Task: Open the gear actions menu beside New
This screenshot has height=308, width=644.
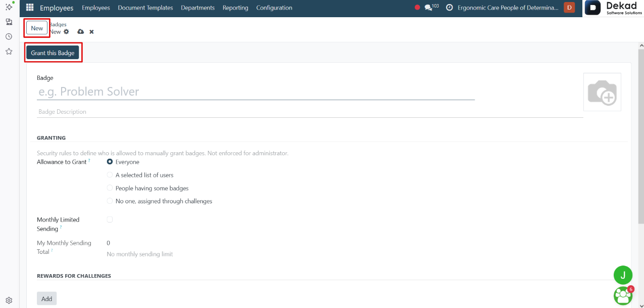Action: tap(66, 31)
